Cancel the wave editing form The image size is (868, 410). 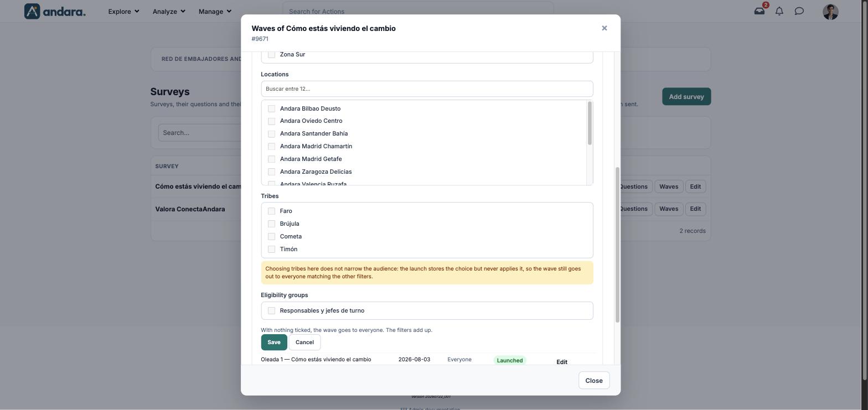pos(304,342)
